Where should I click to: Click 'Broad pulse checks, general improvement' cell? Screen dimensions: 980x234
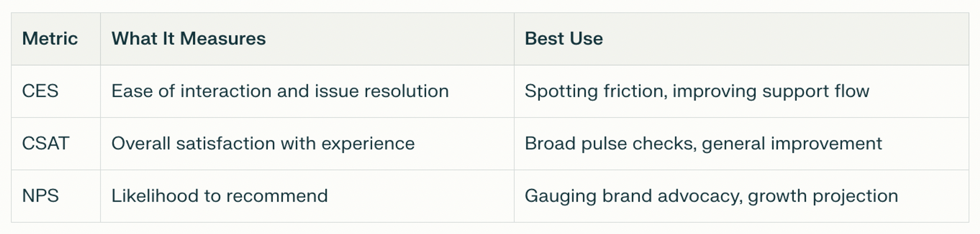point(741,144)
